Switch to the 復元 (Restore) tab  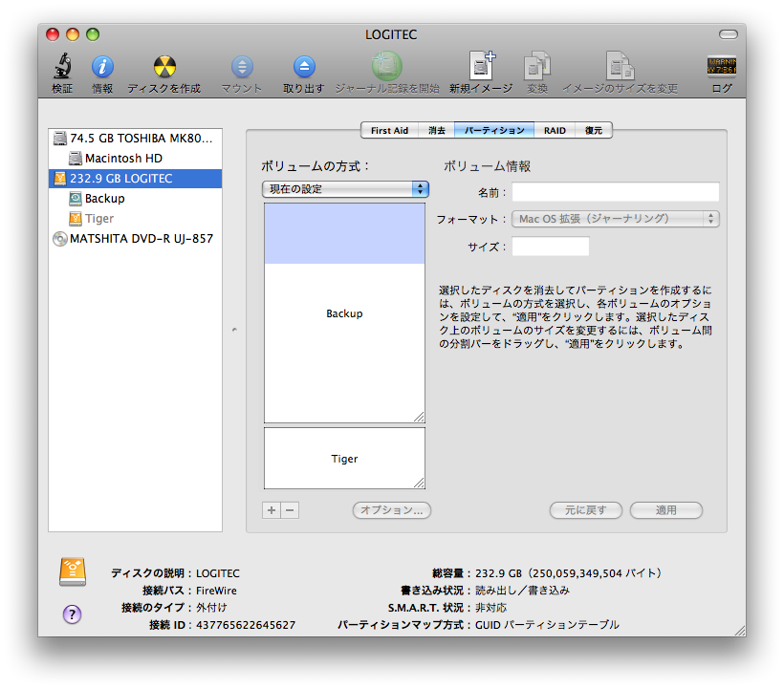coord(594,130)
